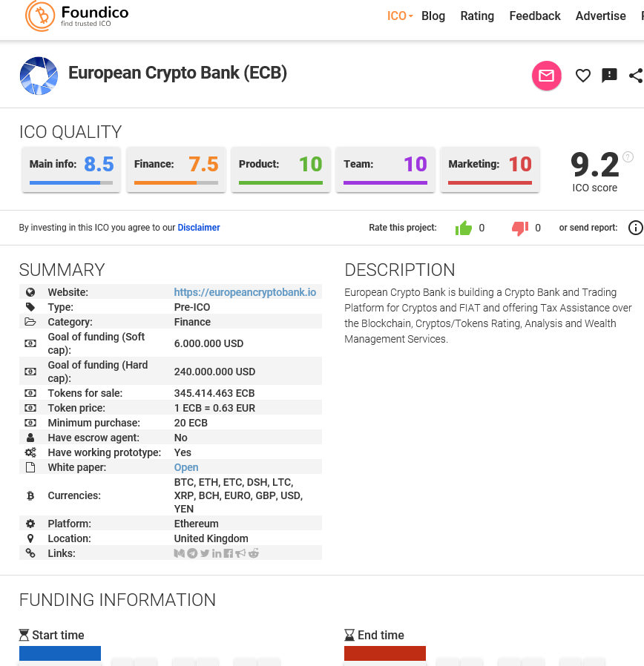Give the project a thumbs down
644x666 pixels.
[x=520, y=228]
